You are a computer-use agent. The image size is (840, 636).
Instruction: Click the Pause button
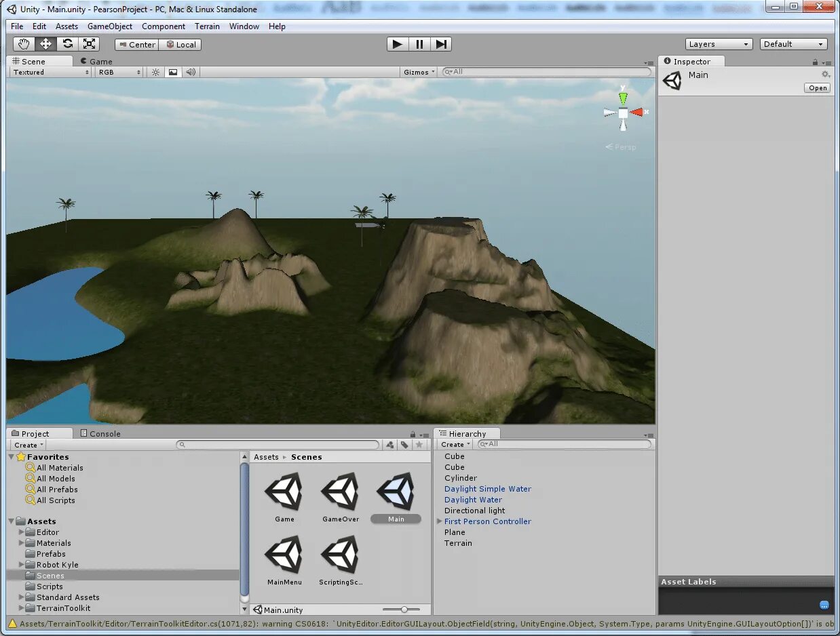pos(419,44)
